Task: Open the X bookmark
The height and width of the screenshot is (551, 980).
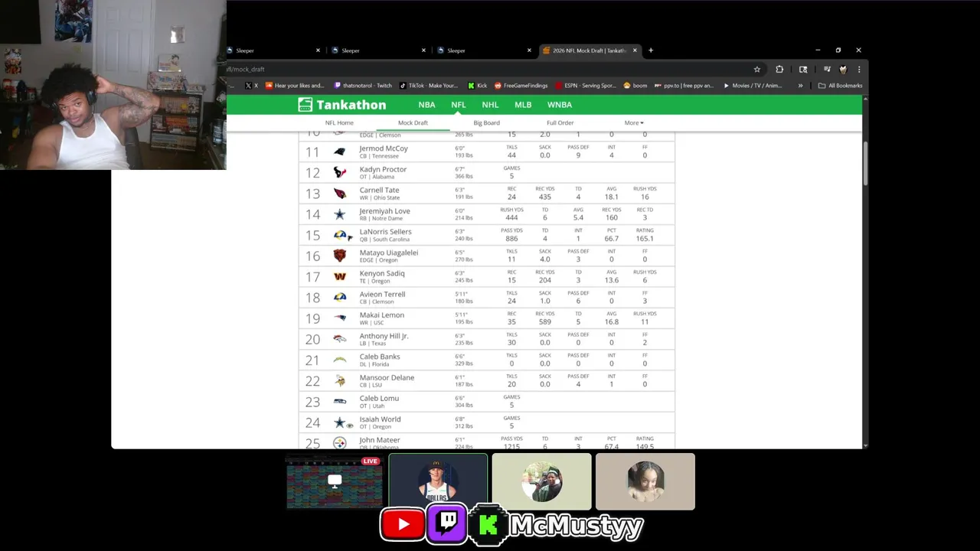Action: click(x=252, y=86)
